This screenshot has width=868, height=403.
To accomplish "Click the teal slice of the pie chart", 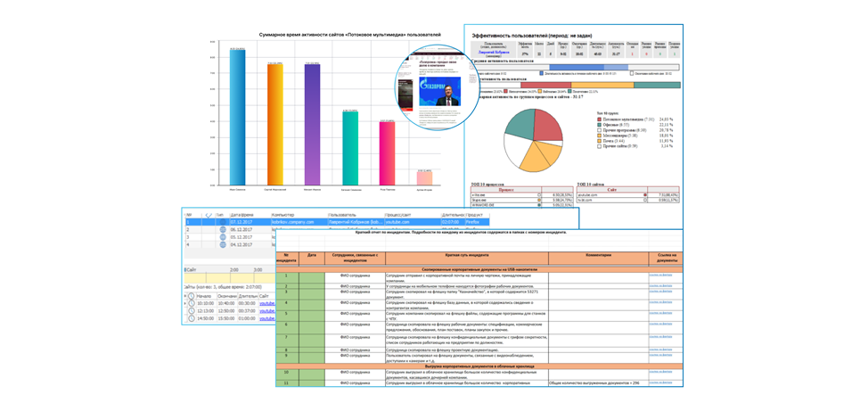I will pyautogui.click(x=520, y=124).
